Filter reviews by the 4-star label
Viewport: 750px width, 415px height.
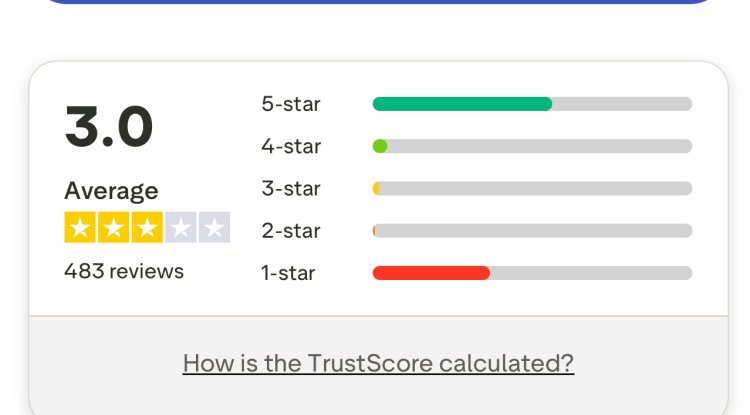click(x=291, y=146)
